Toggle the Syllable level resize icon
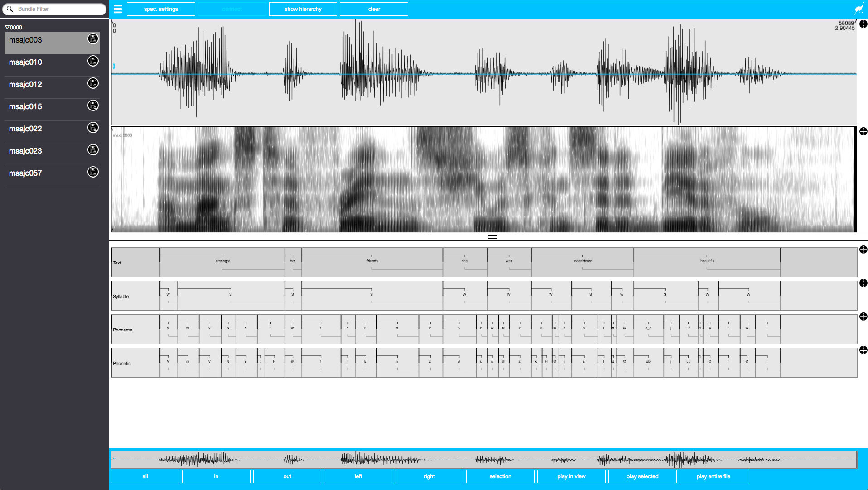 click(x=863, y=283)
